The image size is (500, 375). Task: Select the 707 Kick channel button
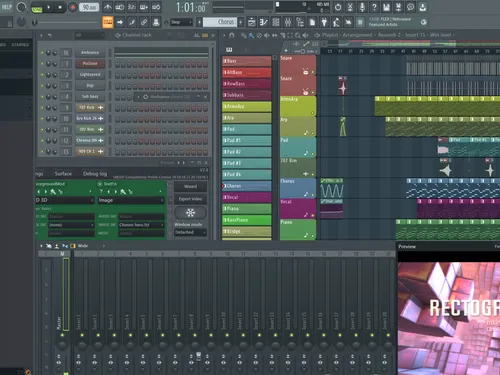(x=90, y=107)
